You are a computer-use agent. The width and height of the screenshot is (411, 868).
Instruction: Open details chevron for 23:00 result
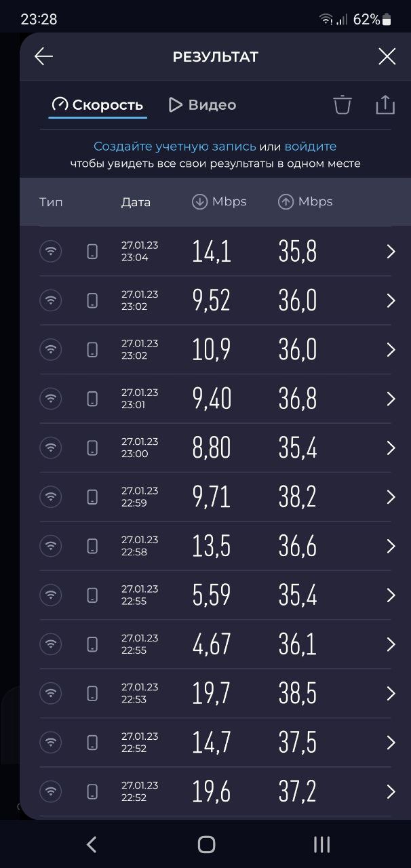tap(391, 448)
